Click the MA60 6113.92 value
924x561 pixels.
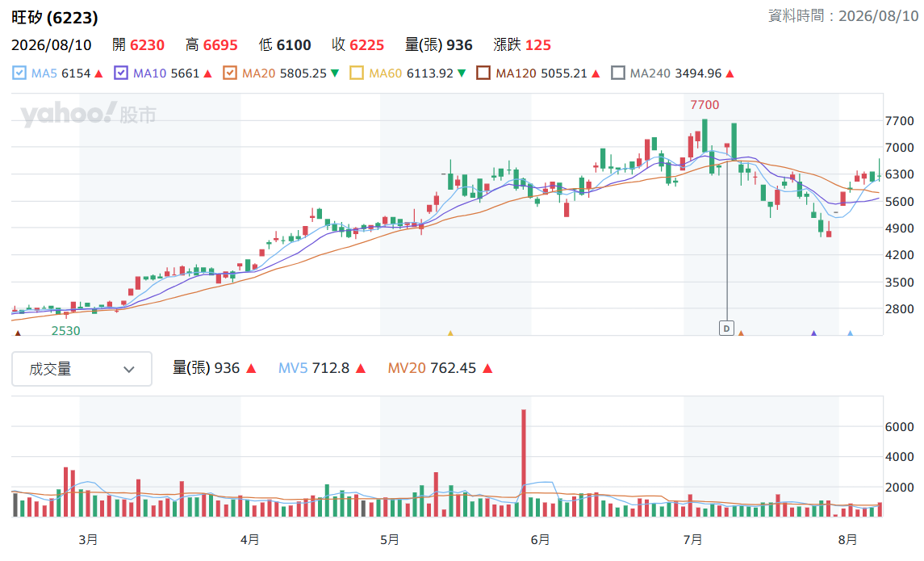coord(412,73)
